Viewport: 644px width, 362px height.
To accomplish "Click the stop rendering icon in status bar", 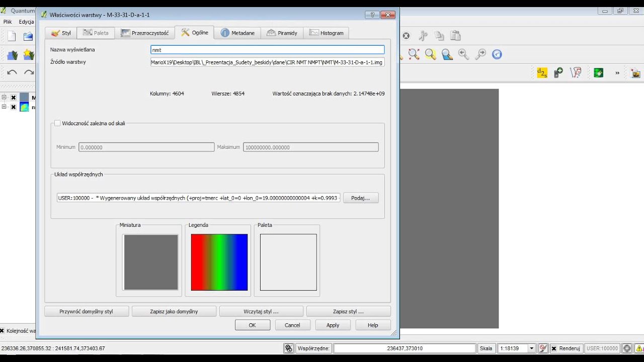I will pos(543,348).
